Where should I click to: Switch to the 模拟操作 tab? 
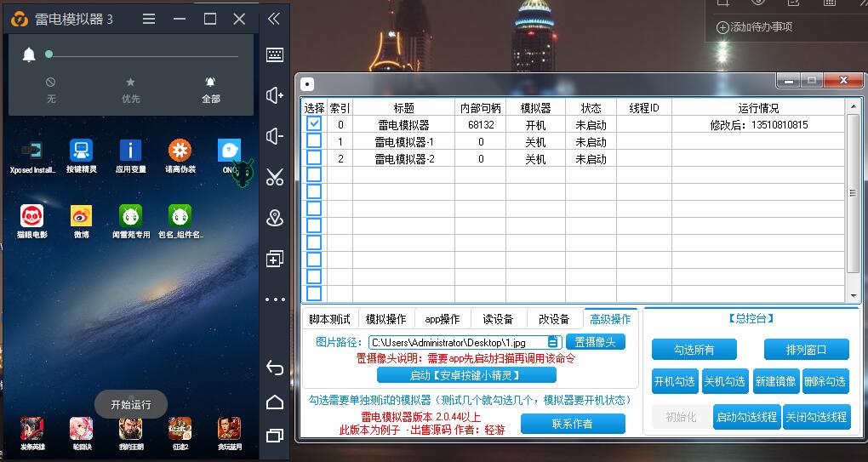385,319
